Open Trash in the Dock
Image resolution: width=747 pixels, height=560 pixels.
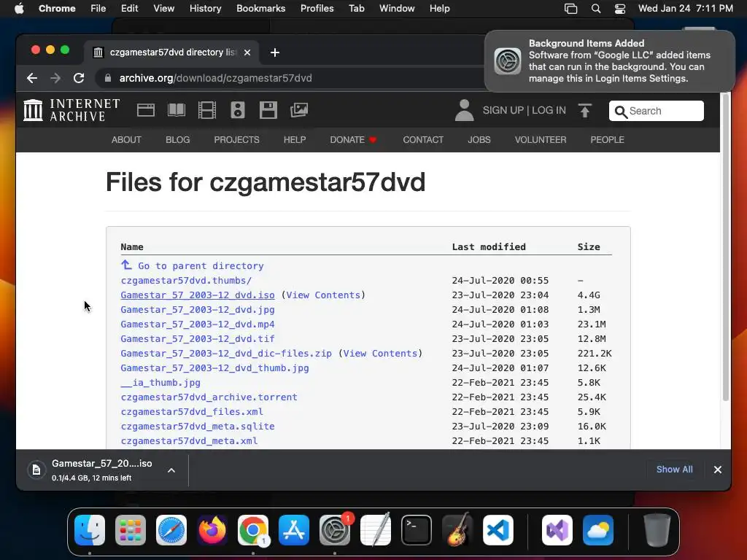tap(657, 530)
